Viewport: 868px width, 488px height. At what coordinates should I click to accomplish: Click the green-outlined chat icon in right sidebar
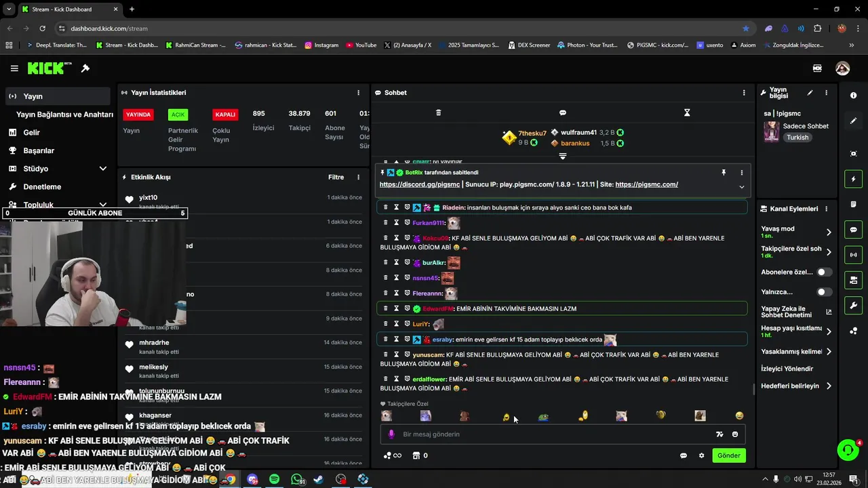point(853,230)
